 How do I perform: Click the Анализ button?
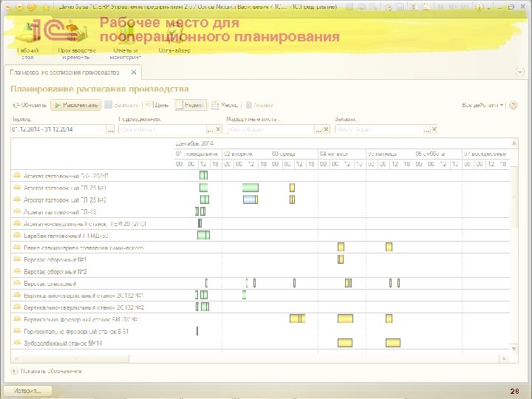click(259, 105)
